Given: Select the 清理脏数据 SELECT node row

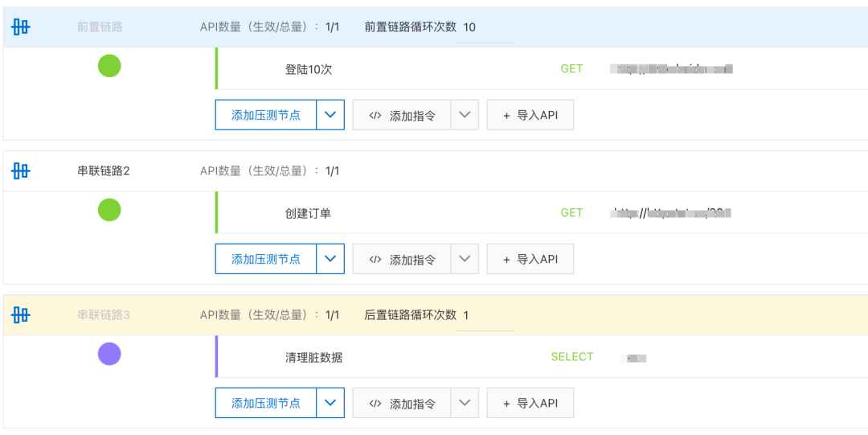Looking at the screenshot, I should [x=314, y=357].
